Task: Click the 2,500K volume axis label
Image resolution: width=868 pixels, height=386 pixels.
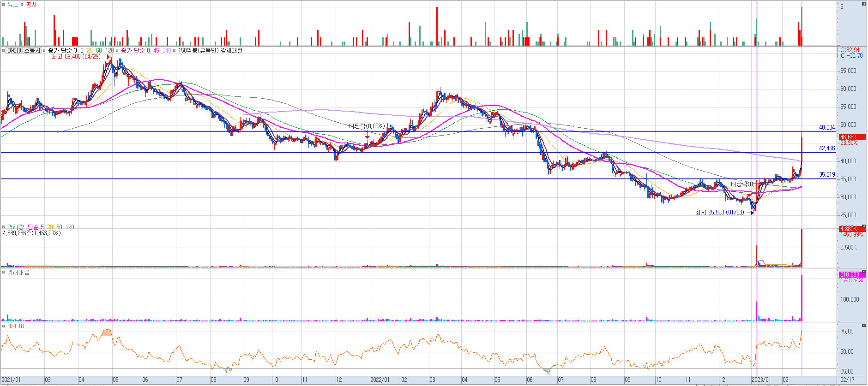Action: click(x=849, y=247)
